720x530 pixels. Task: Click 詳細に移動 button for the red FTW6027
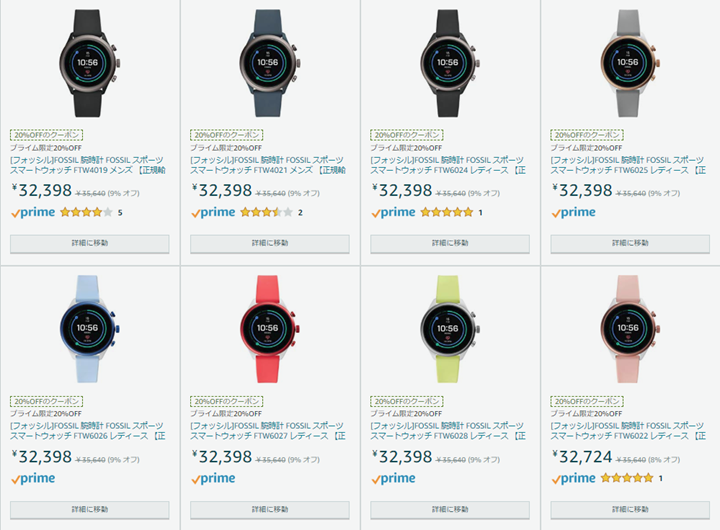[270, 510]
